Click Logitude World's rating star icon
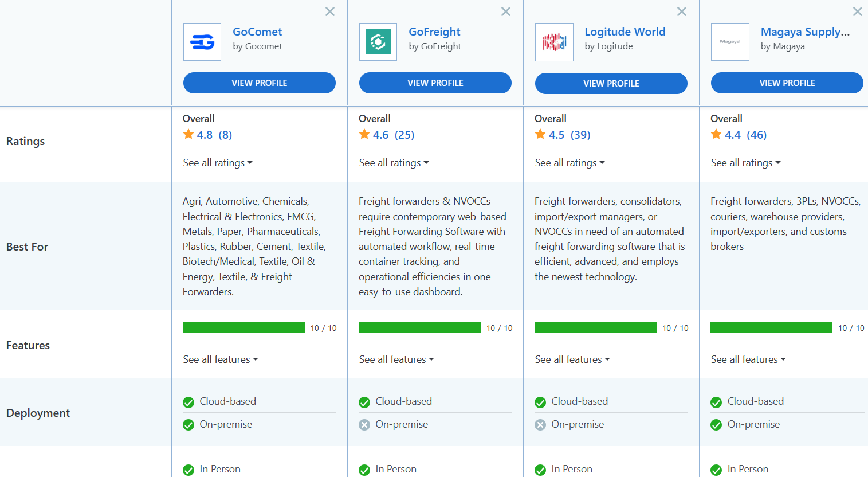Screen dimensions: 868x477 (x=540, y=134)
